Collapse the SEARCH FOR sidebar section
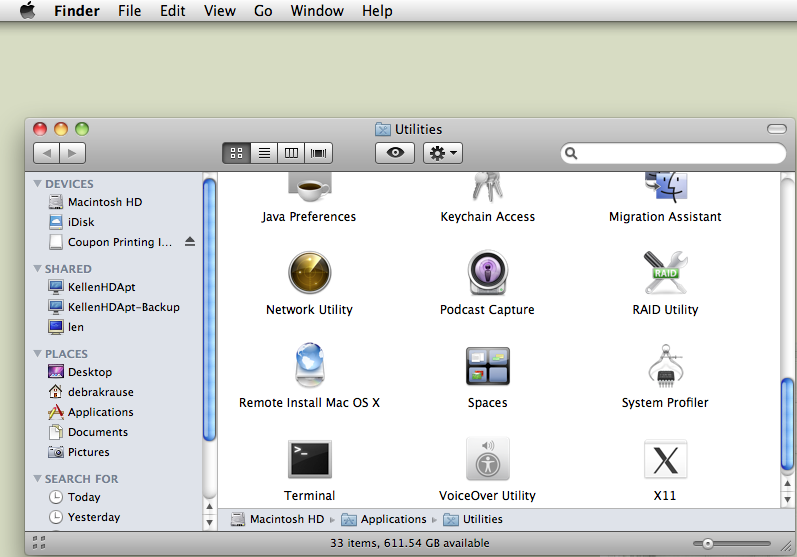The width and height of the screenshot is (797, 557). click(x=37, y=478)
